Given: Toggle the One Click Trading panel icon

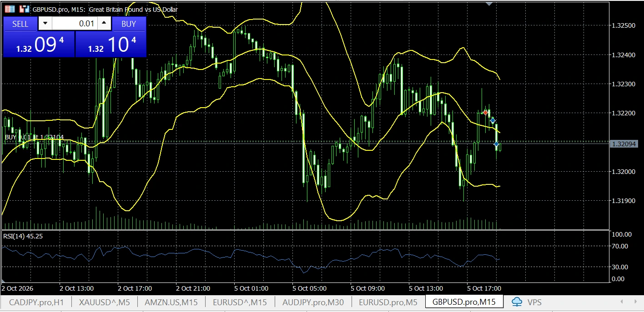Looking at the screenshot, I should click(x=10, y=9).
